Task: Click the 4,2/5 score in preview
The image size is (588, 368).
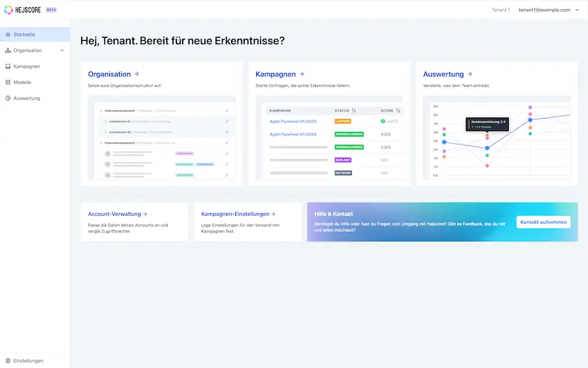Action: pos(386,134)
